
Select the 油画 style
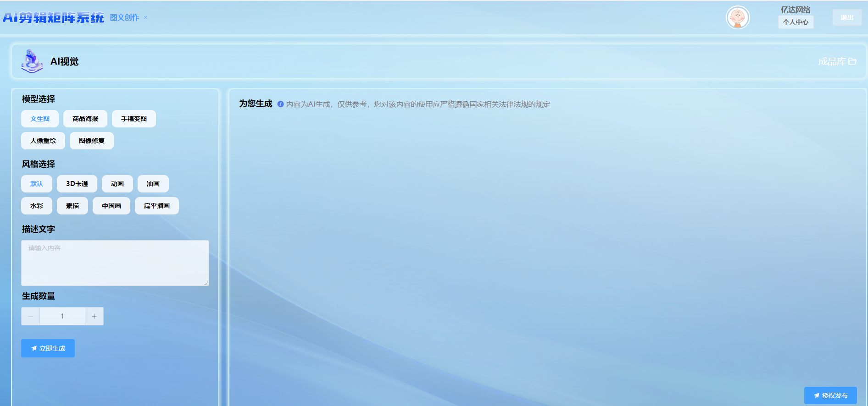pyautogui.click(x=153, y=184)
